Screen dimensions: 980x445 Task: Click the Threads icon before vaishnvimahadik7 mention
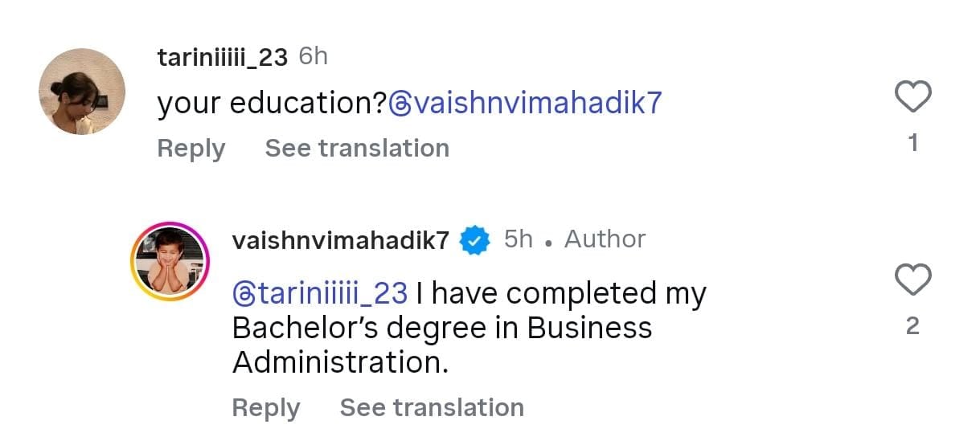pyautogui.click(x=400, y=104)
